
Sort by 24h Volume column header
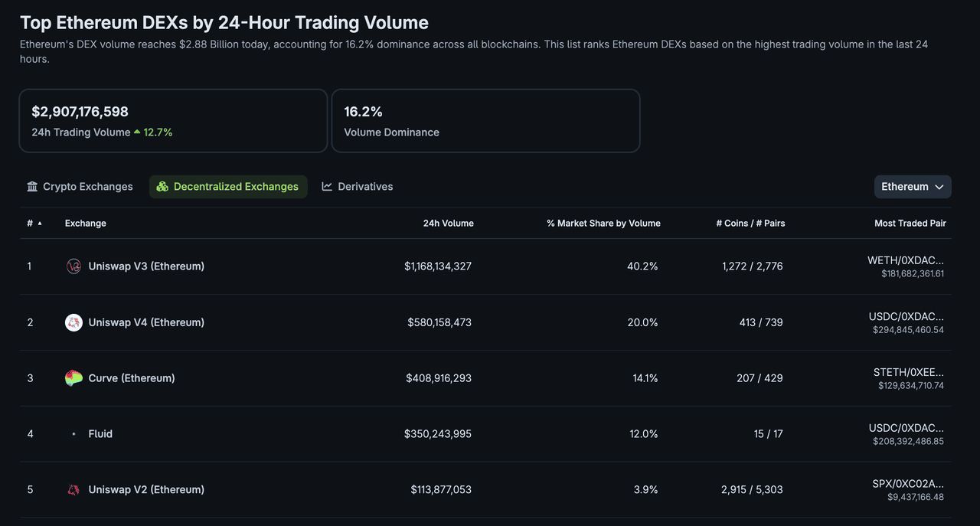(x=448, y=224)
